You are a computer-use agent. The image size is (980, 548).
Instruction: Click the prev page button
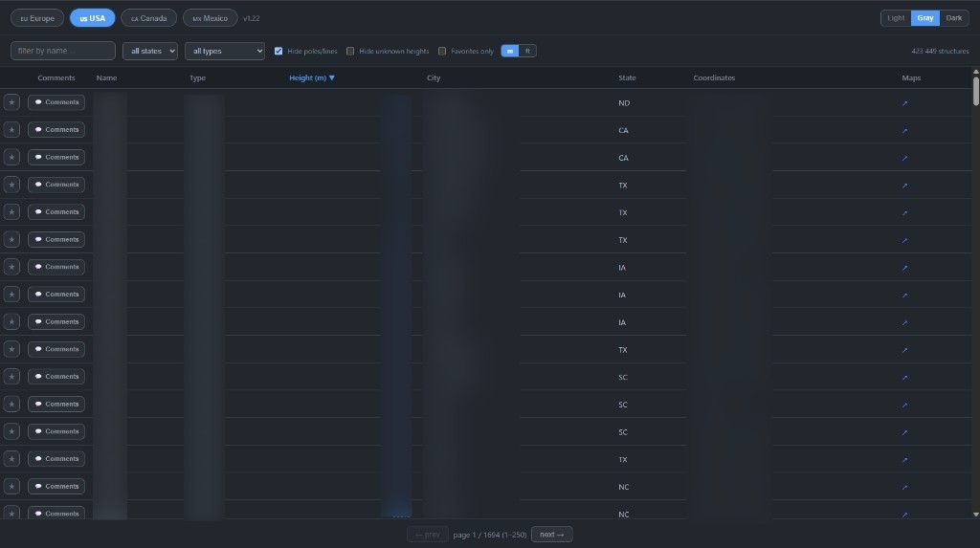pos(428,535)
